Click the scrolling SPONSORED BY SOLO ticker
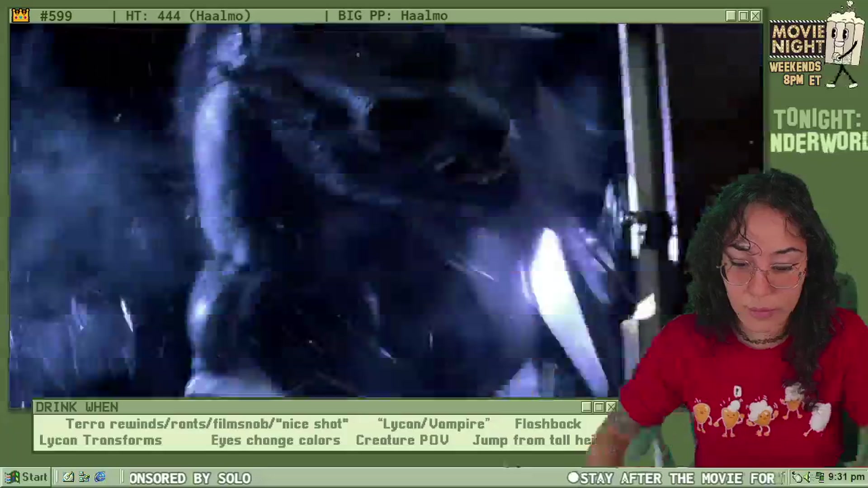Viewport: 868px width, 488px height. pos(190,478)
